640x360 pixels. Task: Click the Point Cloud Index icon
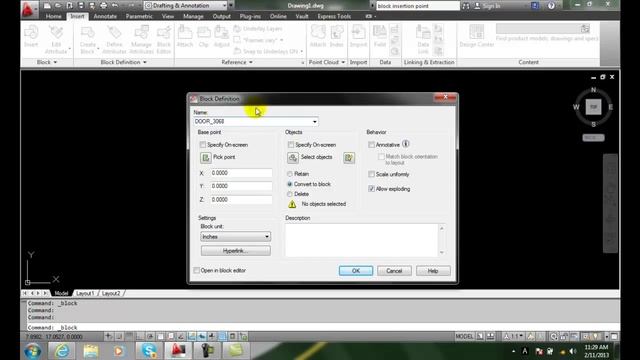[337, 33]
